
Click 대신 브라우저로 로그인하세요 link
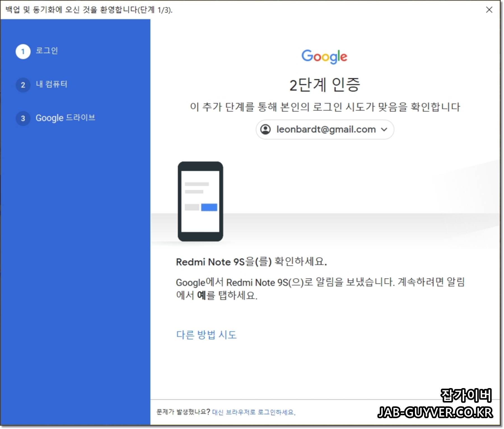254,412
